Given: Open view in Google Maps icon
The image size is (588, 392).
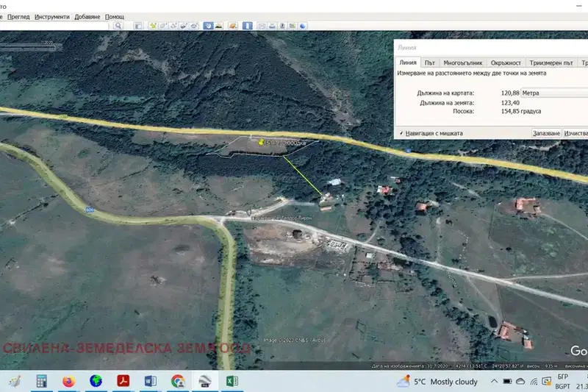Looking at the screenshot, I should (x=293, y=26).
